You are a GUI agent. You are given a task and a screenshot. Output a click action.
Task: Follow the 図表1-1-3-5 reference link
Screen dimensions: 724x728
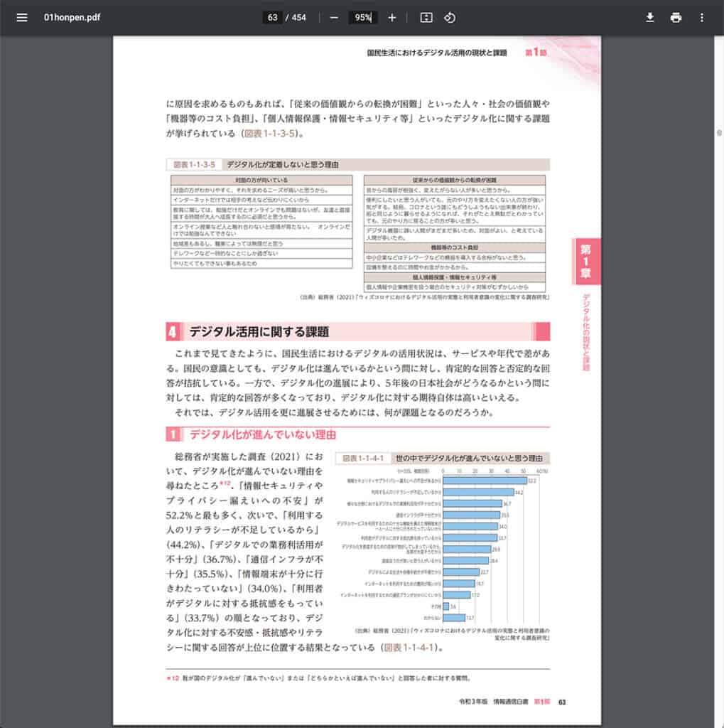click(x=270, y=133)
